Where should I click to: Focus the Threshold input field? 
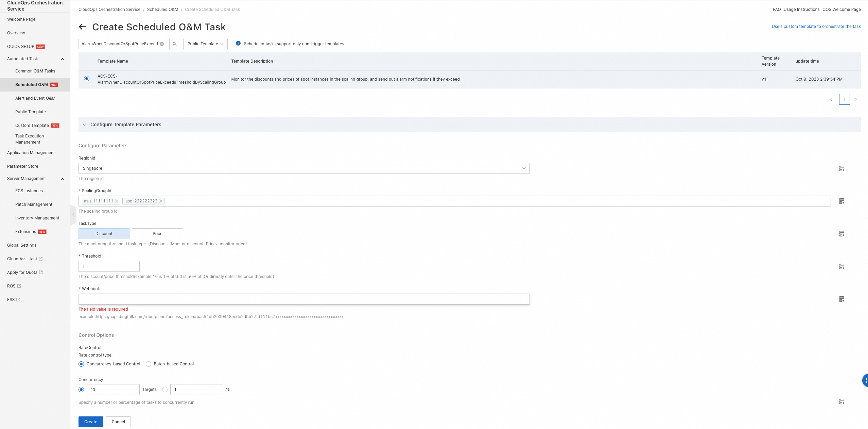pyautogui.click(x=109, y=266)
